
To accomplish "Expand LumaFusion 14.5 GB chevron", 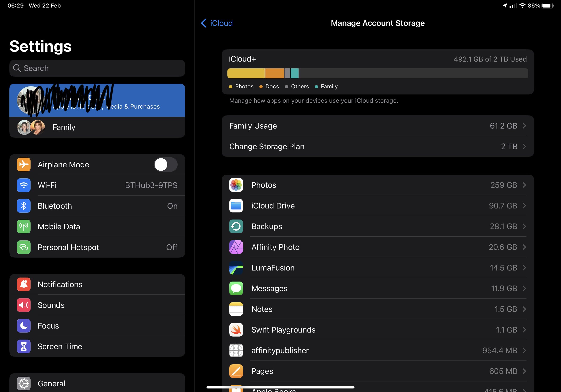I will click(x=524, y=268).
